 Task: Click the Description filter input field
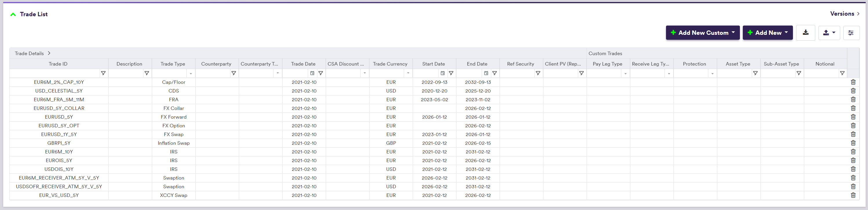(x=126, y=73)
